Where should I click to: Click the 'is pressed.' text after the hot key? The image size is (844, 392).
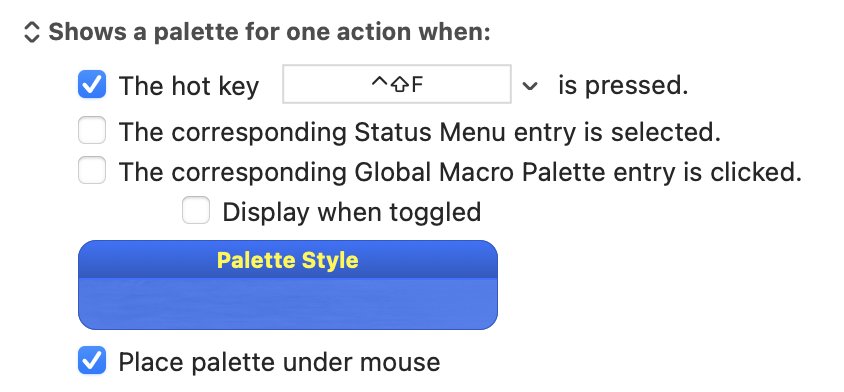pyautogui.click(x=623, y=86)
